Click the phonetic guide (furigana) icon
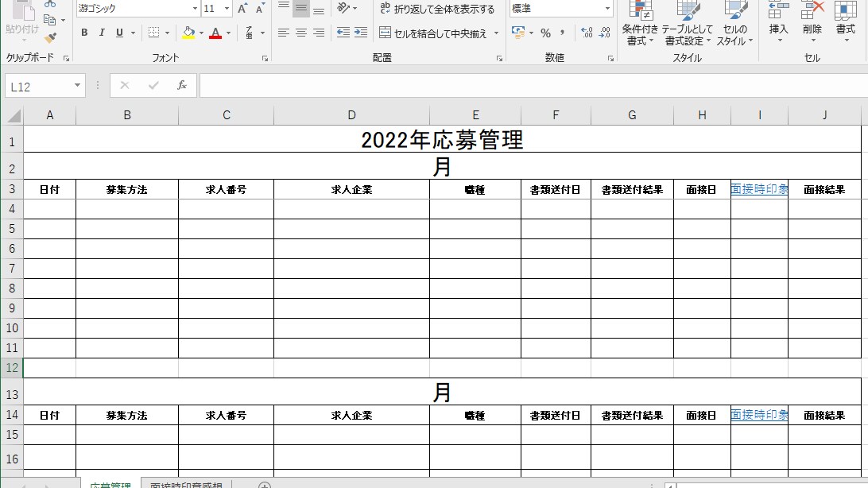Viewport: 868px width, 488px height. click(250, 33)
